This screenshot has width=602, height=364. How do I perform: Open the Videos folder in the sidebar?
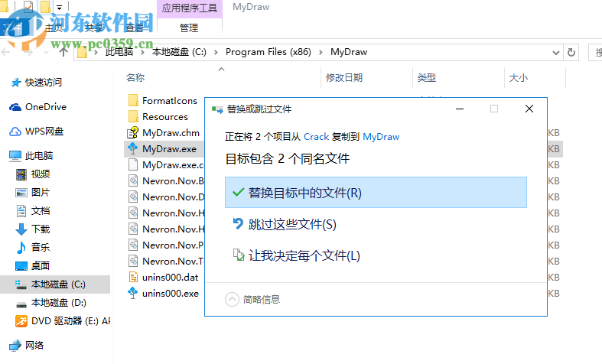click(41, 174)
